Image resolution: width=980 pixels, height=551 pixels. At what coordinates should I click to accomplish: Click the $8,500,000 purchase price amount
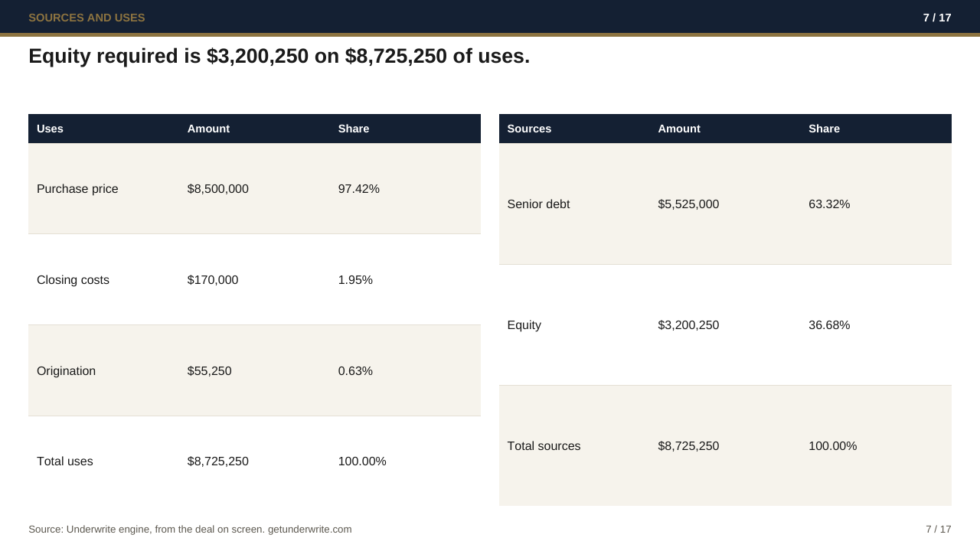[x=218, y=189]
